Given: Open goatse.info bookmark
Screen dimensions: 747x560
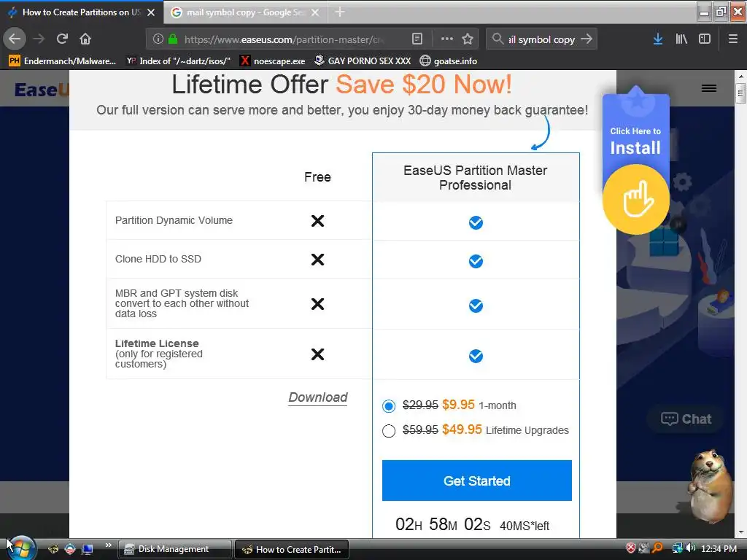Looking at the screenshot, I should click(449, 61).
